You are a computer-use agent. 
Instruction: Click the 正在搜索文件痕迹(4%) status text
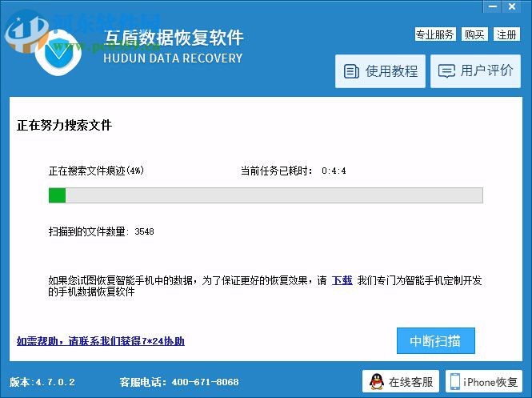pyautogui.click(x=96, y=171)
